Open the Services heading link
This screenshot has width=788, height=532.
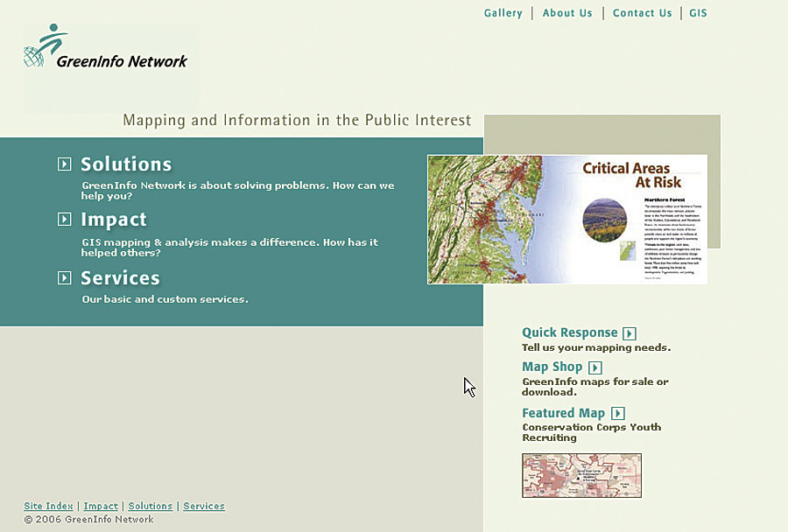coord(121,277)
